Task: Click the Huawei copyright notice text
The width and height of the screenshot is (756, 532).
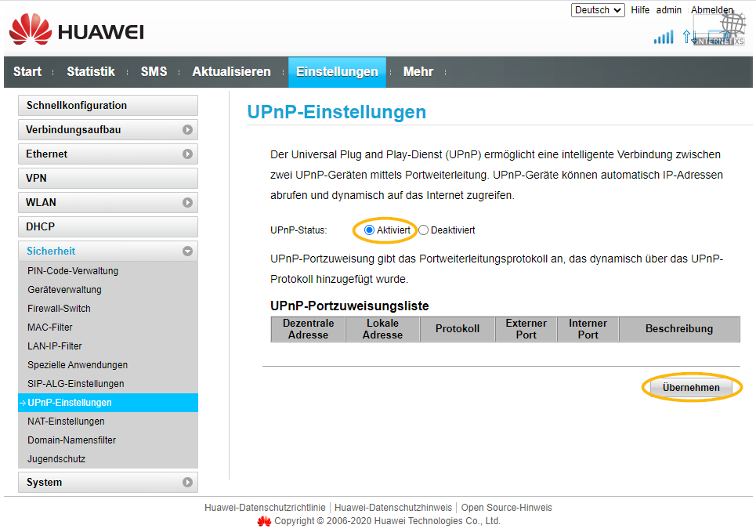Action: (387, 521)
